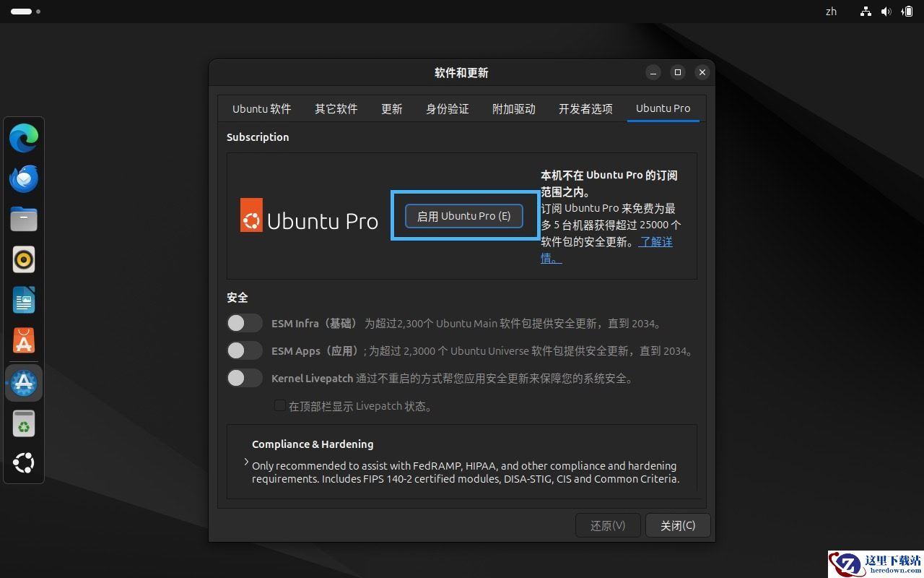Click the FedRAMP, HIPAA description paragraph
Screen dimensions: 924x578
click(466, 473)
